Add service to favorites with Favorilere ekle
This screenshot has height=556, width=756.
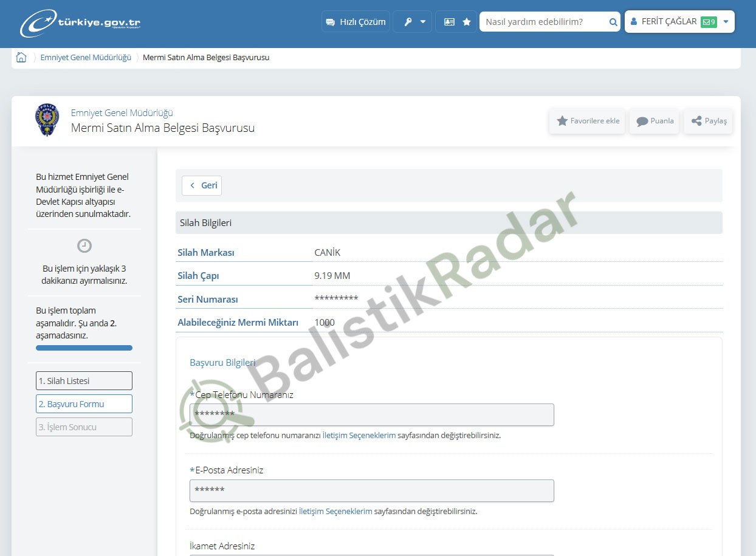(587, 121)
